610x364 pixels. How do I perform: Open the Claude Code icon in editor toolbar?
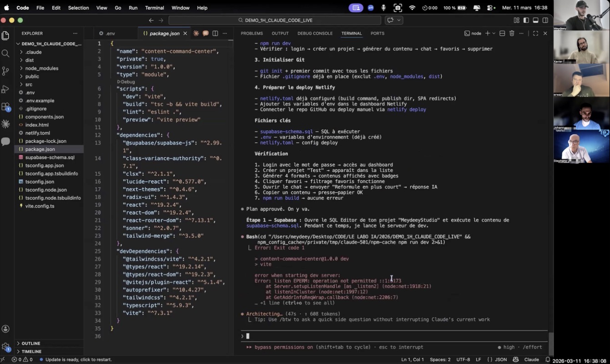(196, 33)
